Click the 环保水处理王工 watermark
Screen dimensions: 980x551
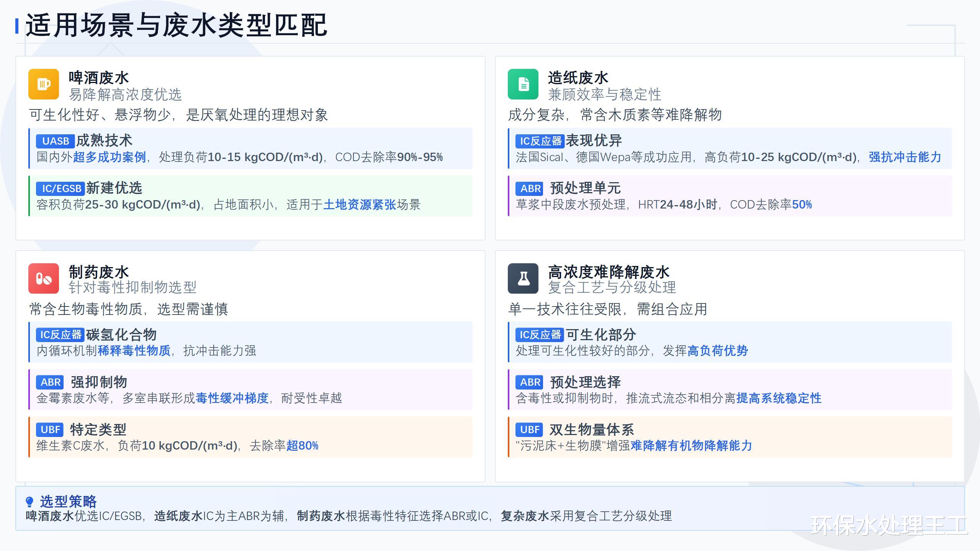pos(889,525)
